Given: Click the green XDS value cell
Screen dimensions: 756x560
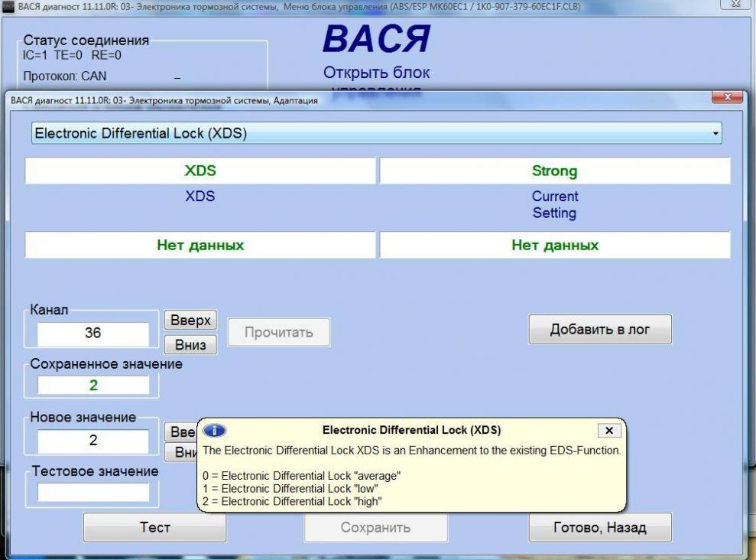Looking at the screenshot, I should [200, 171].
